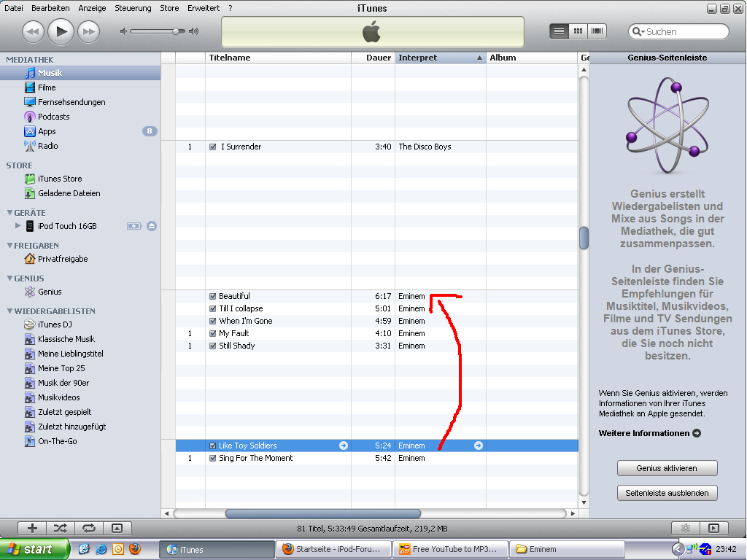This screenshot has height=560, width=747.
Task: Switch to Cover Flow view
Action: point(597,31)
